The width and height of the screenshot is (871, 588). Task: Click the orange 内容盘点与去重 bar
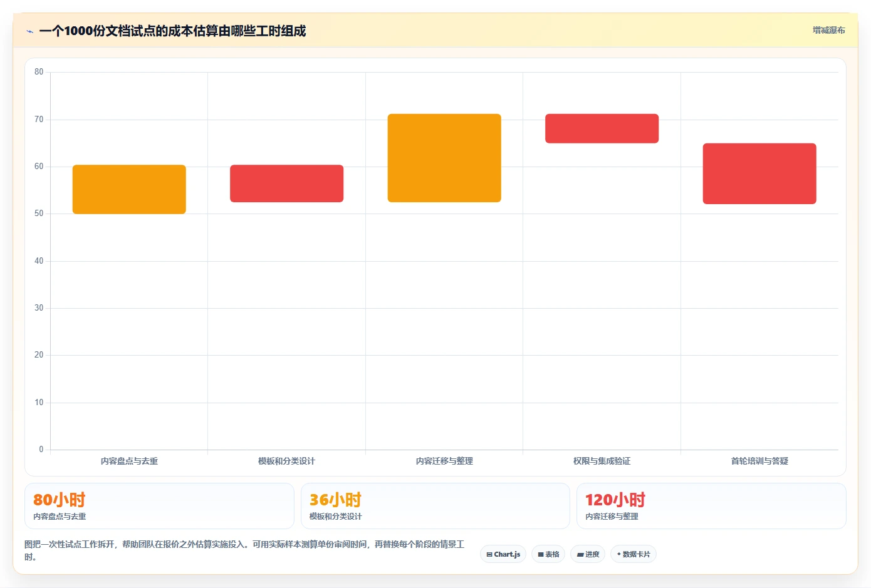point(129,189)
